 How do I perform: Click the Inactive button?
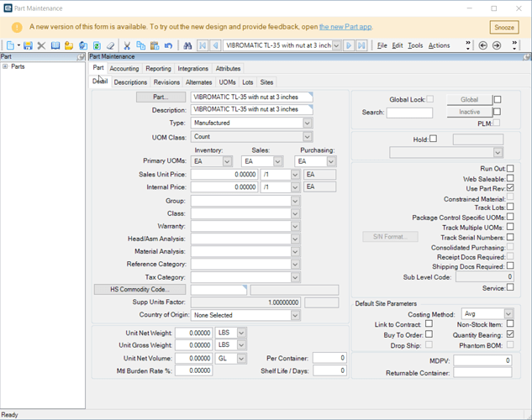coord(470,112)
